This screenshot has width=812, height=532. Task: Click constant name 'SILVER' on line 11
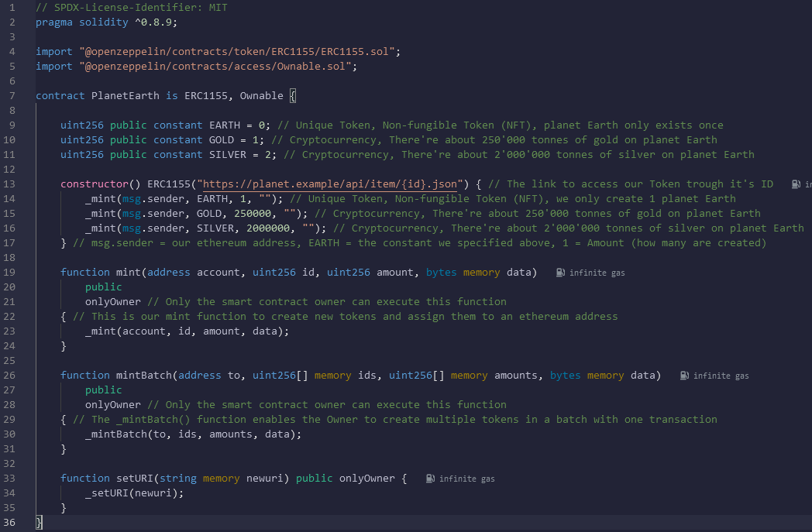pyautogui.click(x=228, y=155)
